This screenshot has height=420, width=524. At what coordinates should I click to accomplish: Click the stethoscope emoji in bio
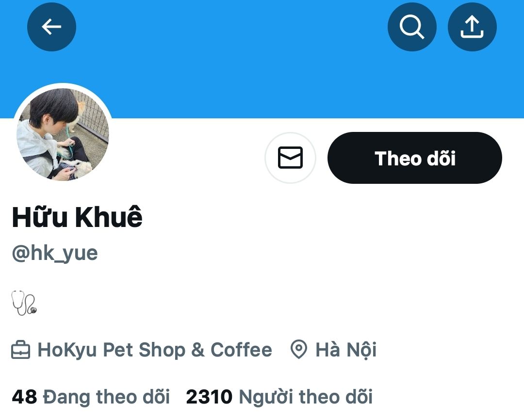click(24, 303)
